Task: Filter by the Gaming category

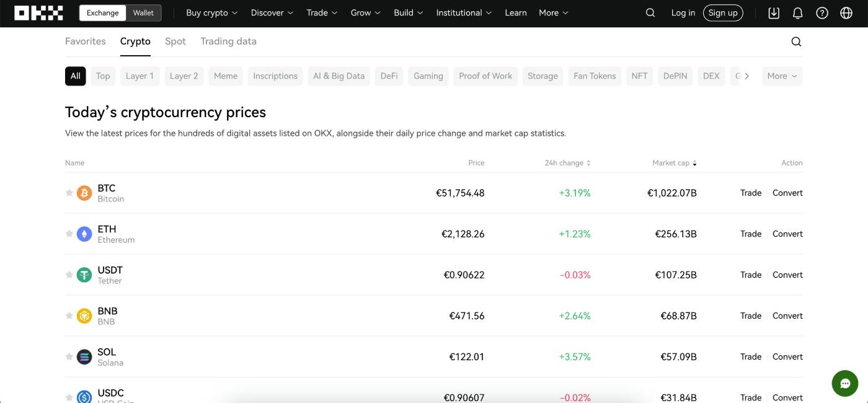Action: coord(428,76)
